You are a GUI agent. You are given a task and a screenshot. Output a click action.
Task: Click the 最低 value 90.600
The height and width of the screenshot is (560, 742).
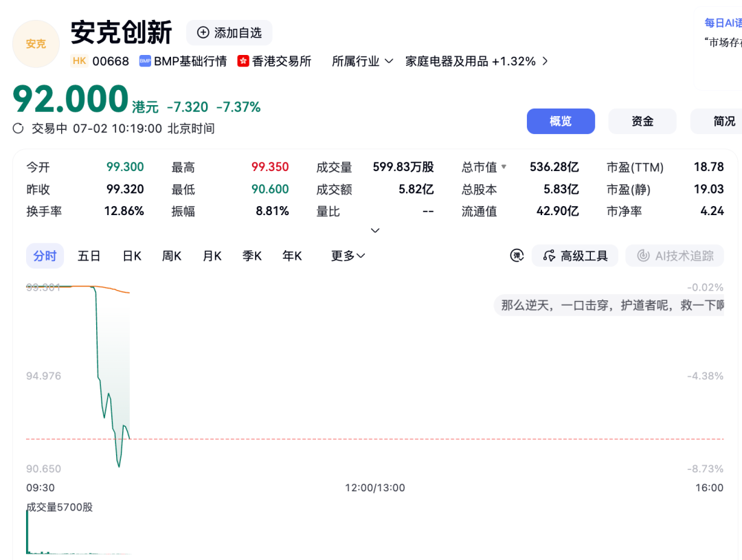[x=270, y=189]
